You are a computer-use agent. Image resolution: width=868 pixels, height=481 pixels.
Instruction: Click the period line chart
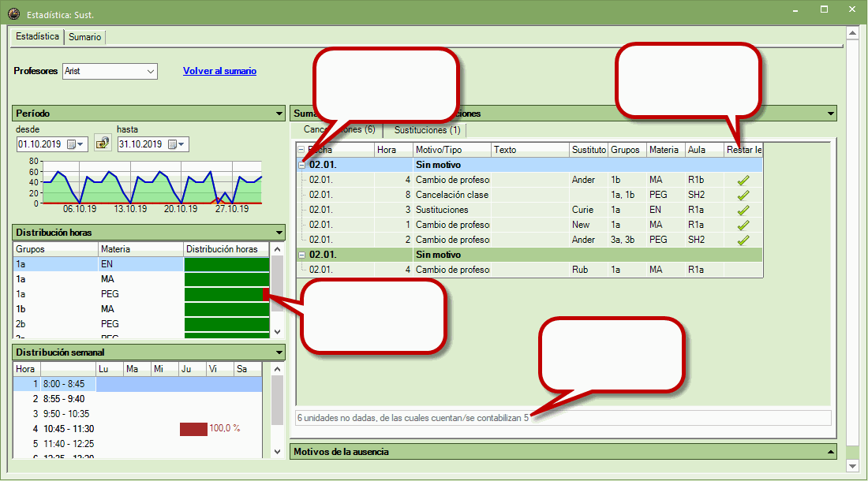(152, 182)
